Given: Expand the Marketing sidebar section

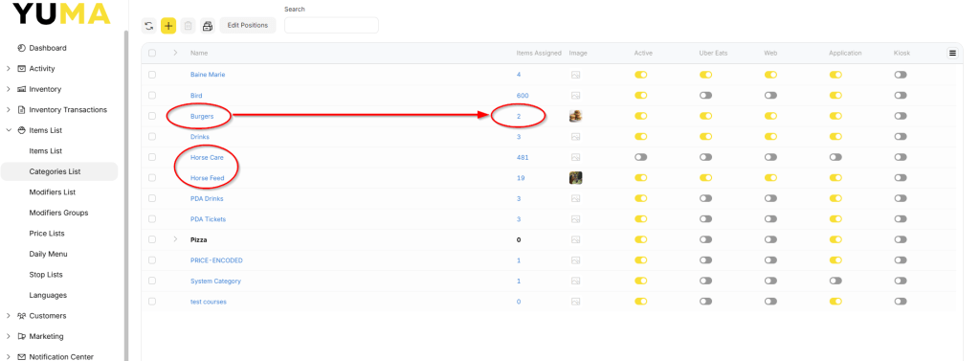Looking at the screenshot, I should click(8, 337).
